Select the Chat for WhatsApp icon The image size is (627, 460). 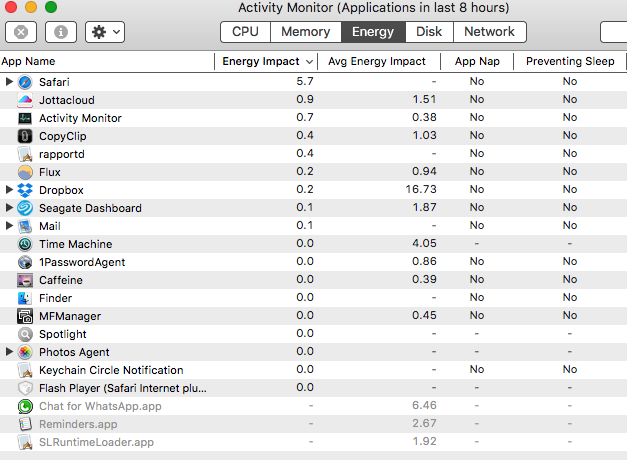pos(25,406)
